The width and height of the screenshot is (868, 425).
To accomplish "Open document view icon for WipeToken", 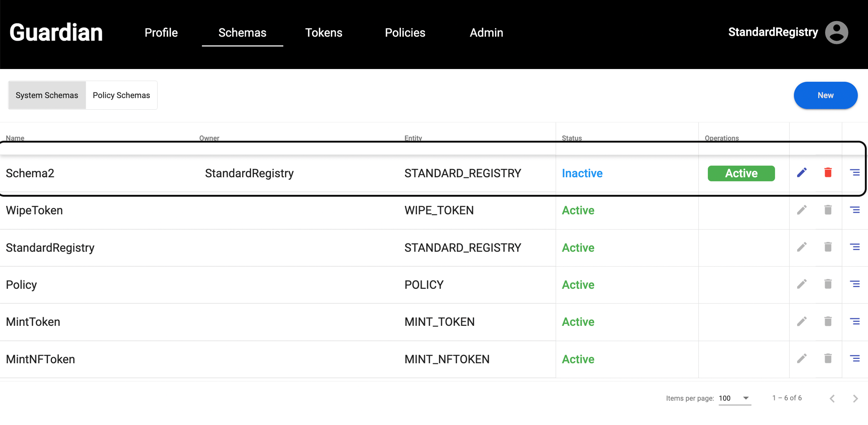I will pyautogui.click(x=855, y=210).
